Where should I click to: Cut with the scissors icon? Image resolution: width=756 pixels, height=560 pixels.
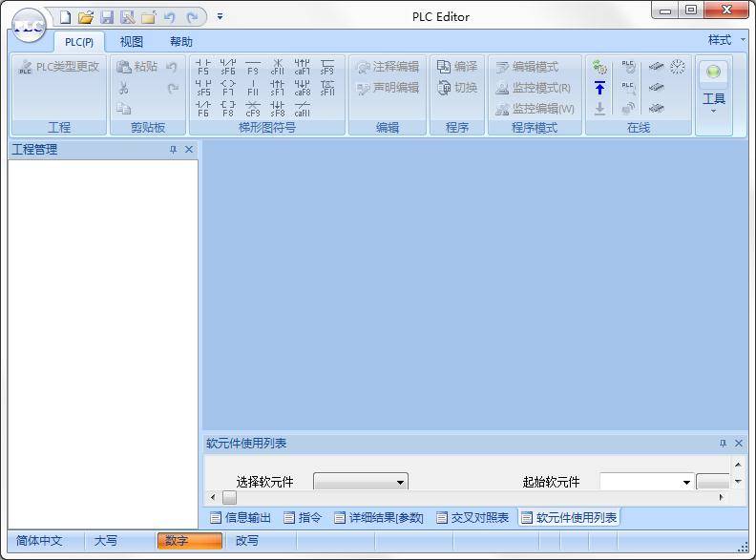coord(124,88)
